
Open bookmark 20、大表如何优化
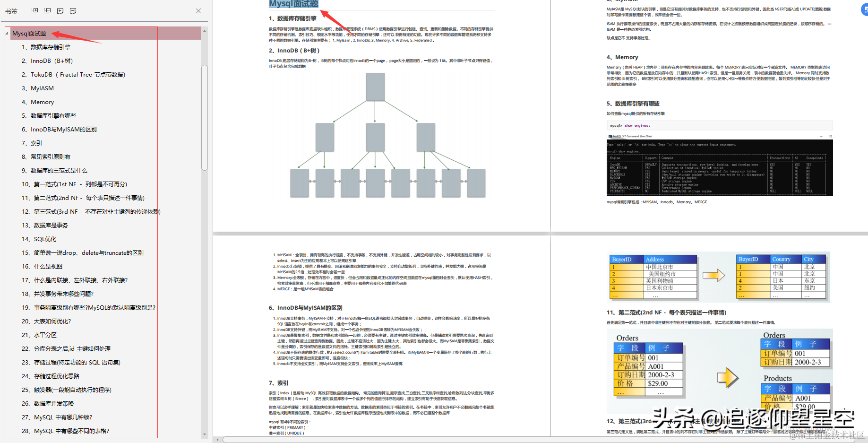[x=46, y=321]
